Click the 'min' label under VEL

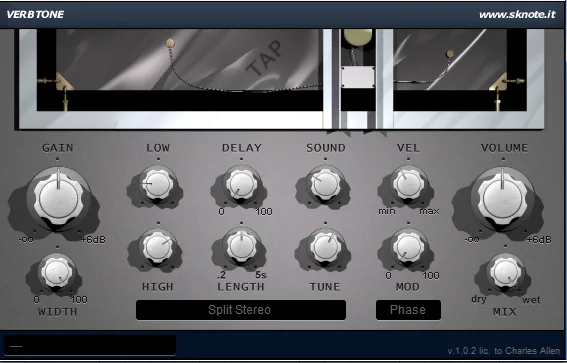[387, 211]
